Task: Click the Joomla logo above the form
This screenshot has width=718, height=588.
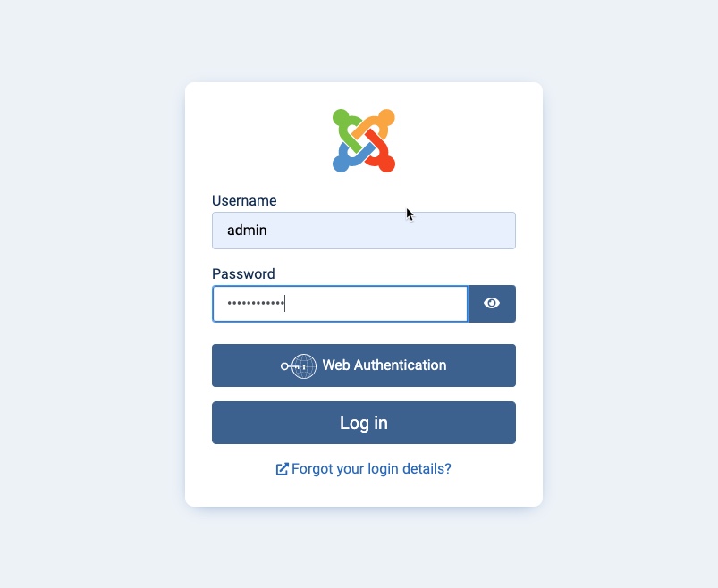Action: [x=364, y=141]
